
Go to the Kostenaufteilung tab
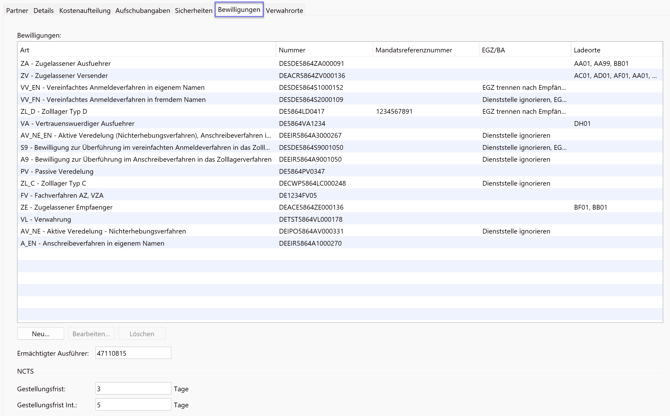tap(85, 11)
